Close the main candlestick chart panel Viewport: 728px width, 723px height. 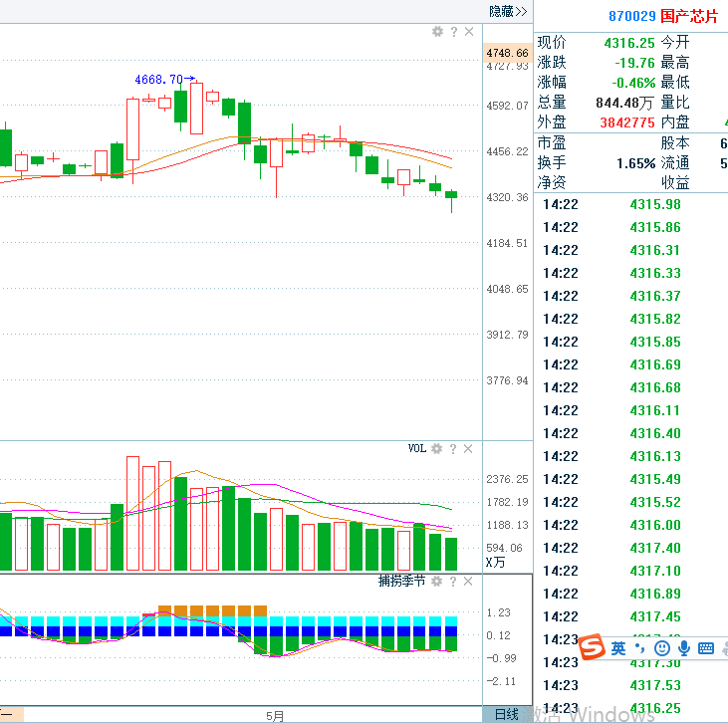[x=469, y=32]
